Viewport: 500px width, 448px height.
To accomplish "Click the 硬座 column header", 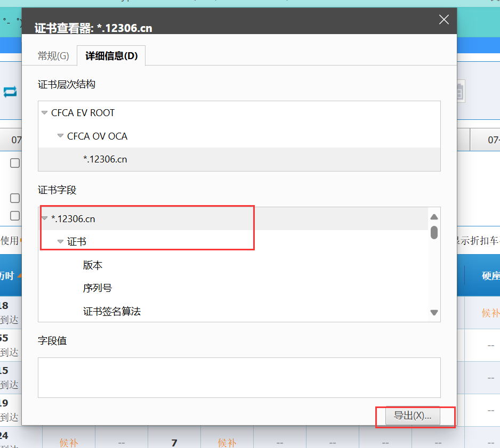I will [x=491, y=275].
